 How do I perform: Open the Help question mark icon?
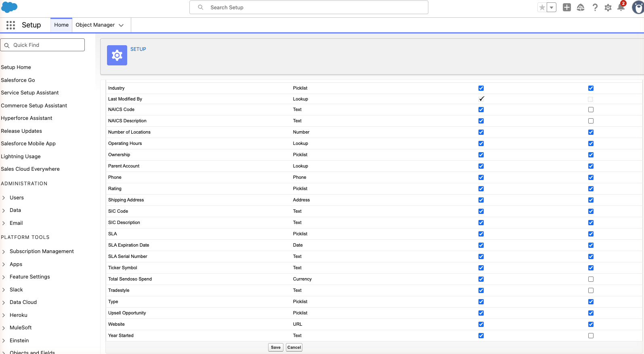point(595,7)
